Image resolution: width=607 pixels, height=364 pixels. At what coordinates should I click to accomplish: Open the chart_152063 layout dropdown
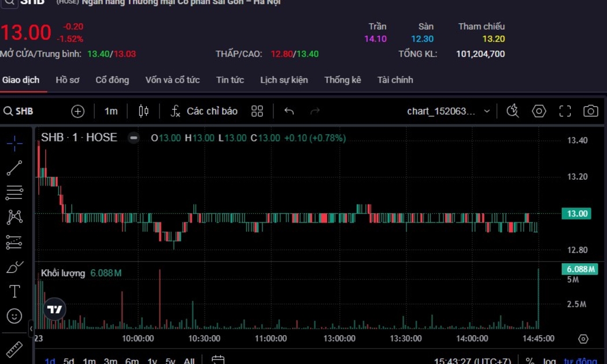click(448, 111)
